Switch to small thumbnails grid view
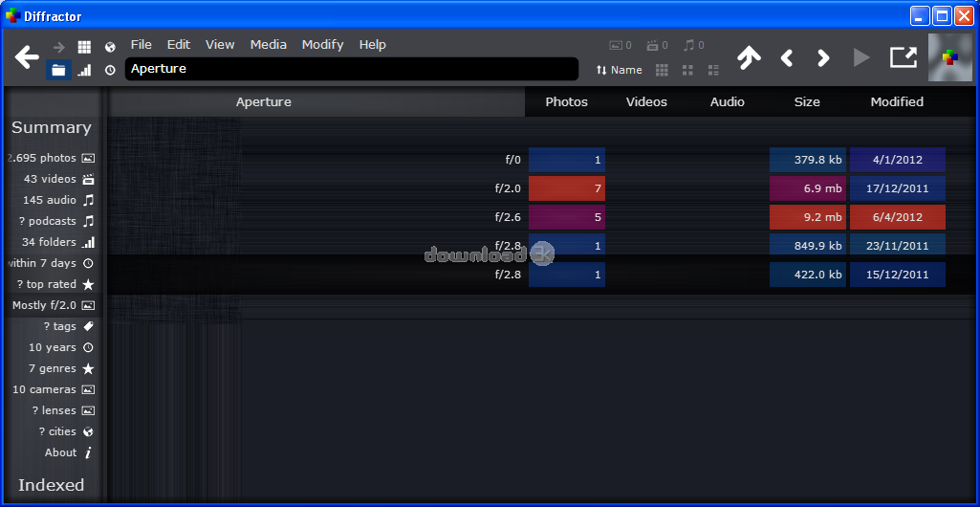 [x=662, y=70]
